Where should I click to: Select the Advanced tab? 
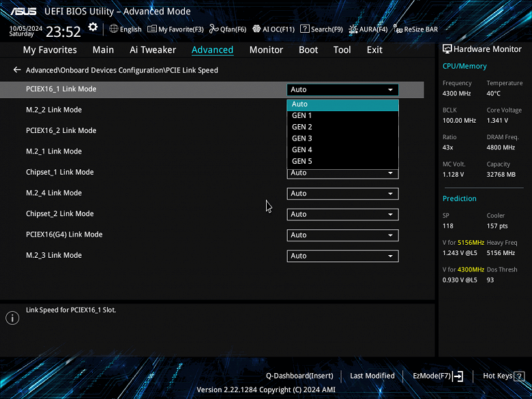coord(212,50)
